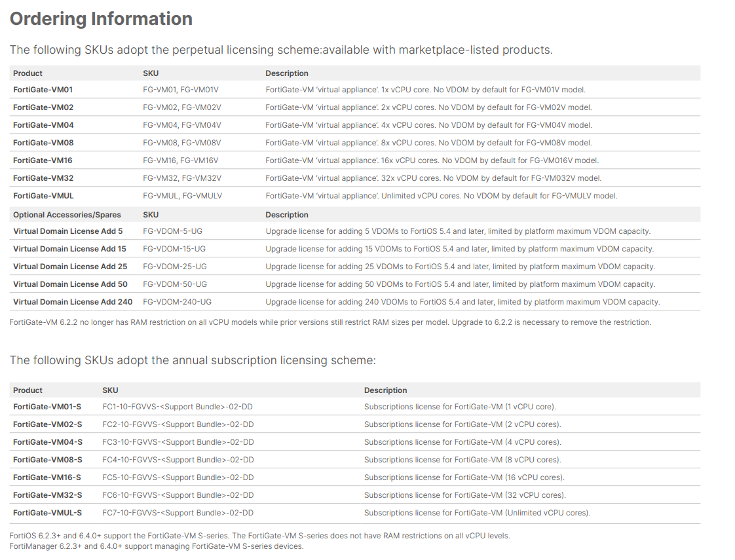Image resolution: width=735 pixels, height=560 pixels.
Task: Click SKU "FG-VDOM-50-UG"
Action: 175,284
